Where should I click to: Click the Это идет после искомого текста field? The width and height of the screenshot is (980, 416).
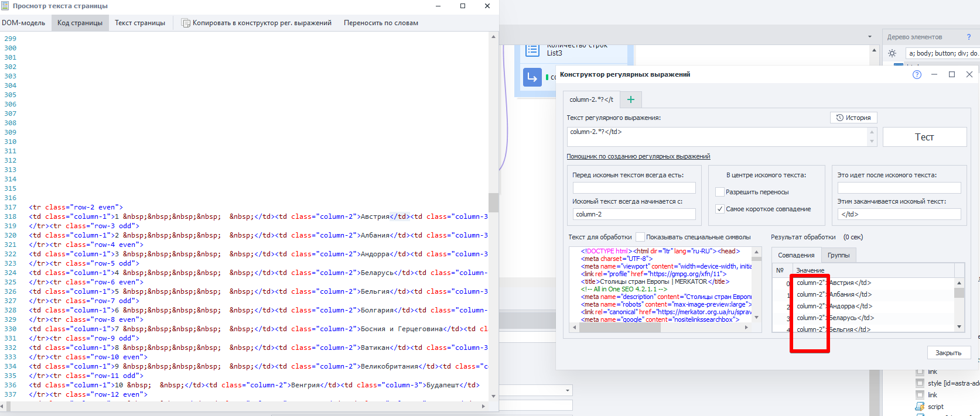pos(899,188)
